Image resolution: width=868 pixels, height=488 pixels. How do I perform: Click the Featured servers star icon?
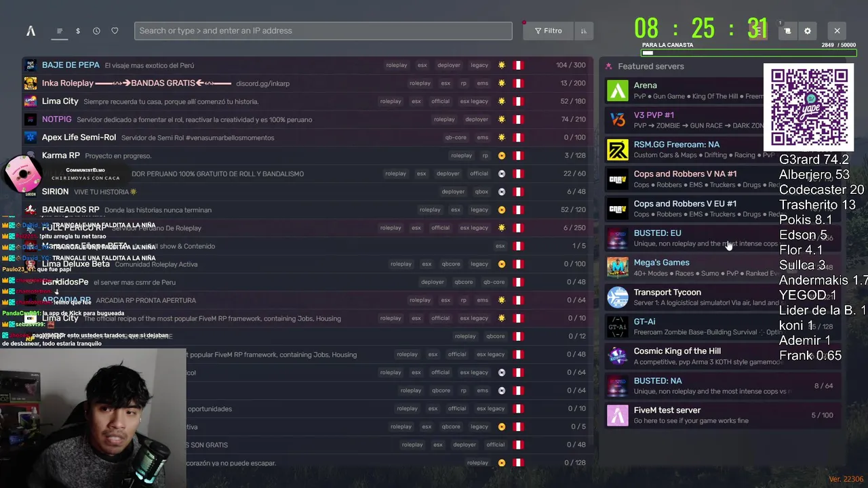coord(608,66)
